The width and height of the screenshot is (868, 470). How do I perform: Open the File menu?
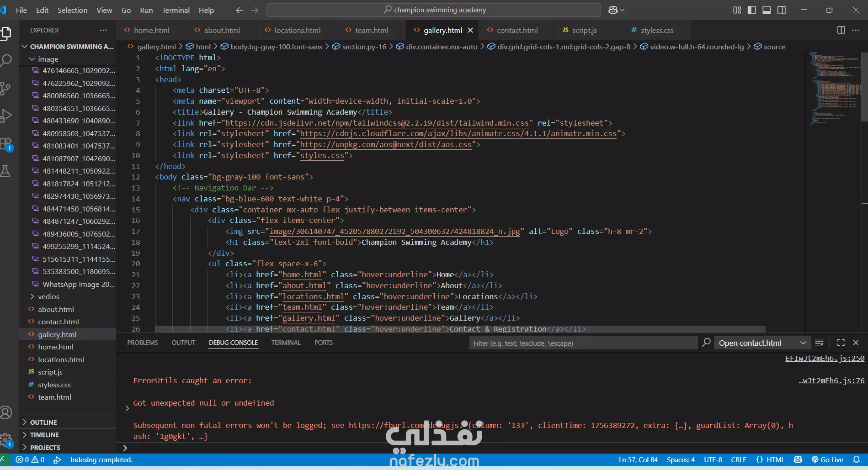pos(21,10)
